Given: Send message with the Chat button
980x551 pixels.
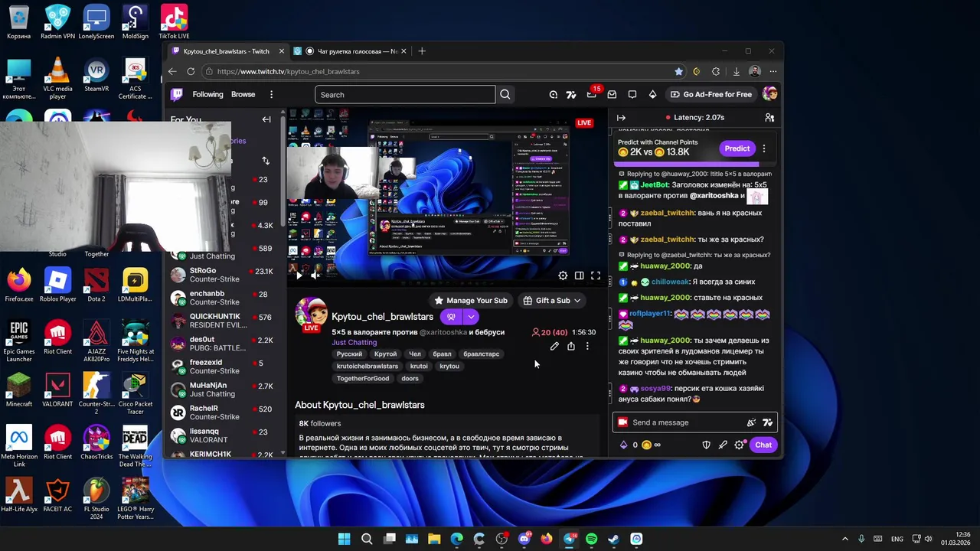Looking at the screenshot, I should [763, 445].
